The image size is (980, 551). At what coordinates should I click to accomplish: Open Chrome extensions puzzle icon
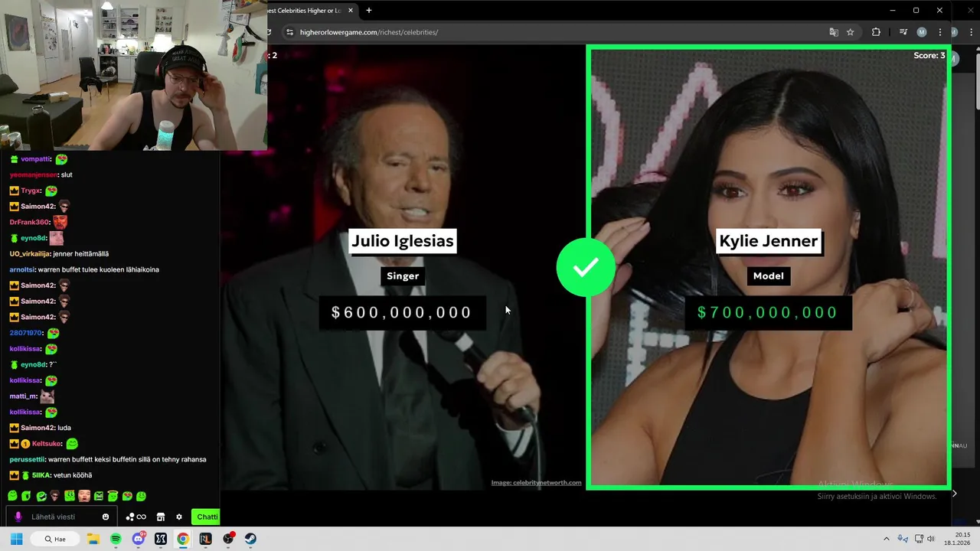point(876,32)
